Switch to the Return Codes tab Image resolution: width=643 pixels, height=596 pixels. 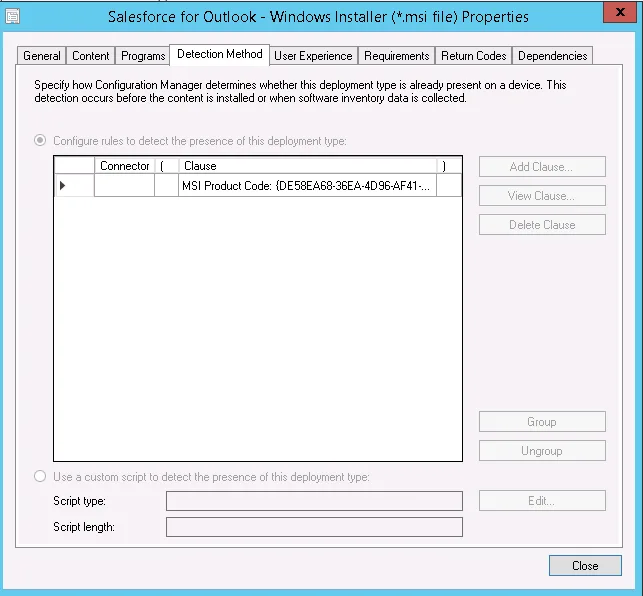click(x=474, y=56)
